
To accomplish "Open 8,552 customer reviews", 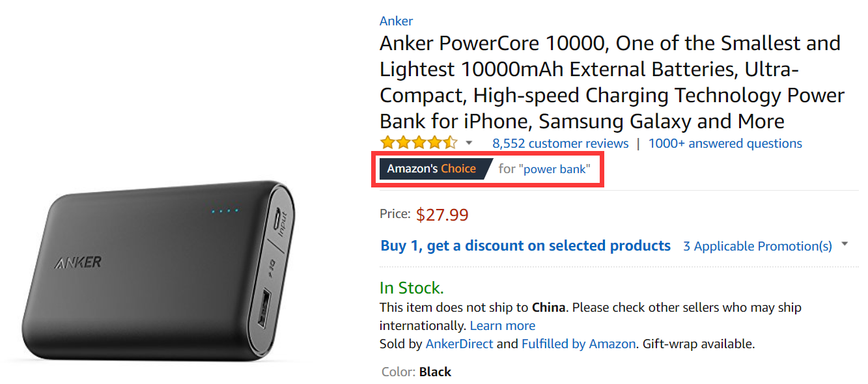I will coord(560,143).
